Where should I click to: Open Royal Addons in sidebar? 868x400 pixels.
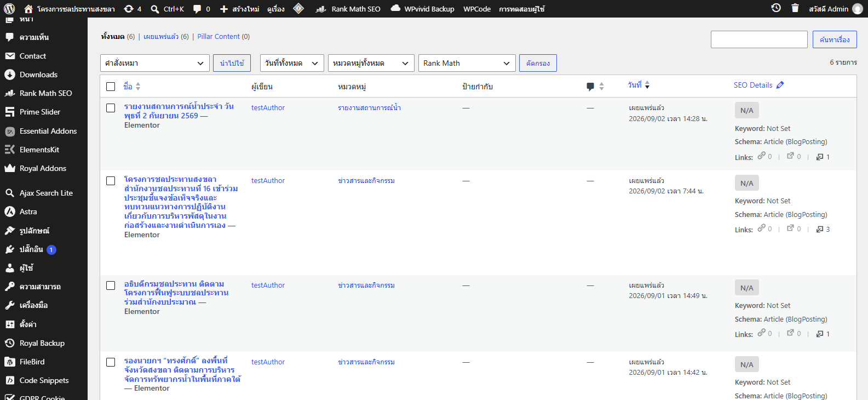click(44, 168)
